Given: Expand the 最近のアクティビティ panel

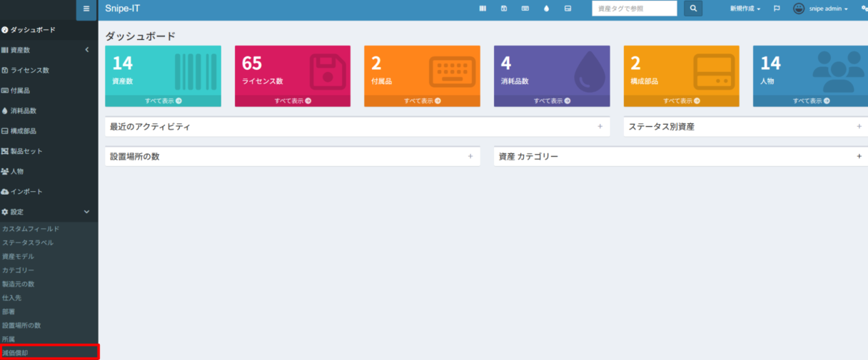Looking at the screenshot, I should click(x=600, y=126).
